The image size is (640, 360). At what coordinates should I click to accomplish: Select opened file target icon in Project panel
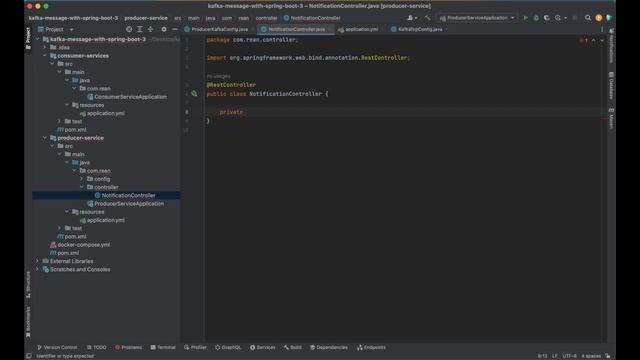[129, 29]
